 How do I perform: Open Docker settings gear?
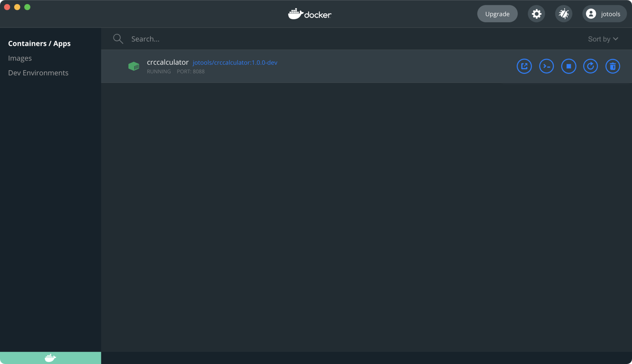click(x=536, y=14)
